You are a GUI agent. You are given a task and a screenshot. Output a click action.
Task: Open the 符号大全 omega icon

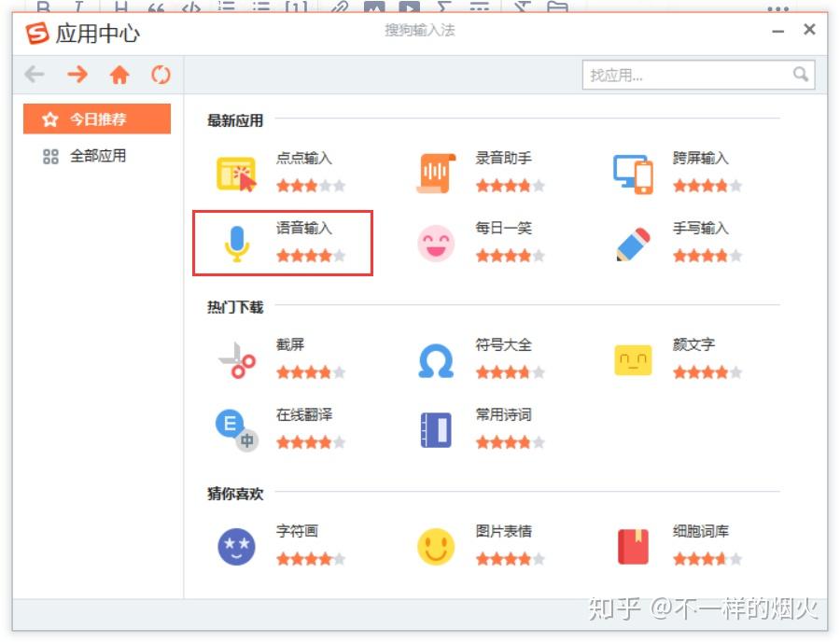pyautogui.click(x=436, y=360)
